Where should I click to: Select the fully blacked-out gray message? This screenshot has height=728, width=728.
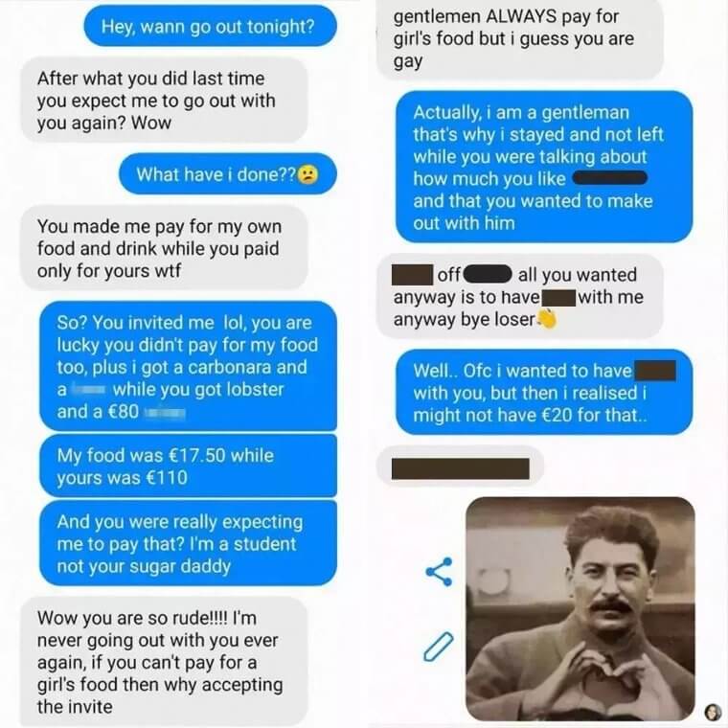[x=460, y=468]
